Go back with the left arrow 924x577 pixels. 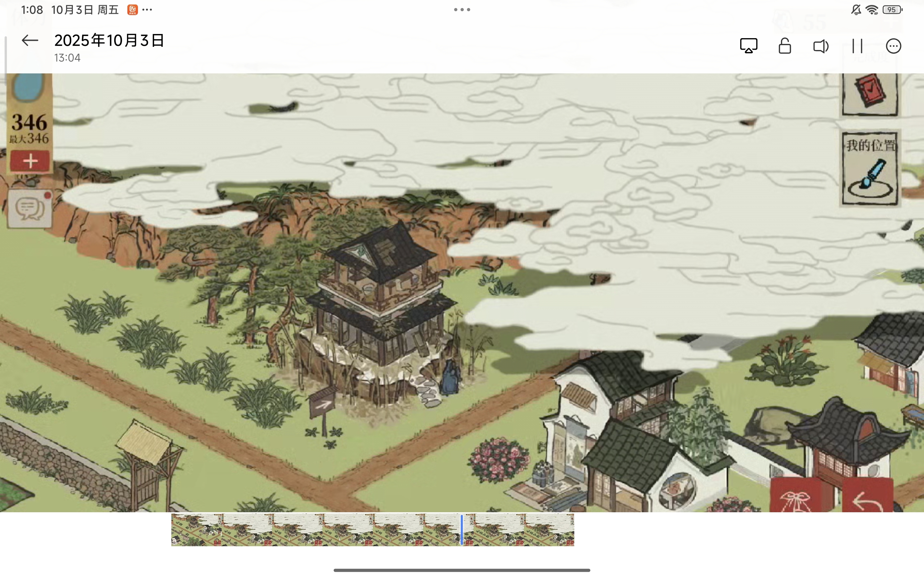[x=30, y=40]
